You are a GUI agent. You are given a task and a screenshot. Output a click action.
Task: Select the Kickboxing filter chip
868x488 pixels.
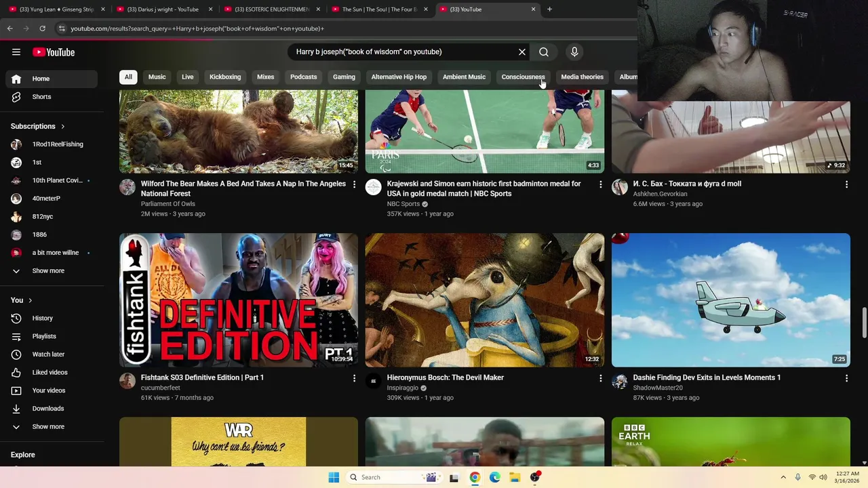click(225, 77)
